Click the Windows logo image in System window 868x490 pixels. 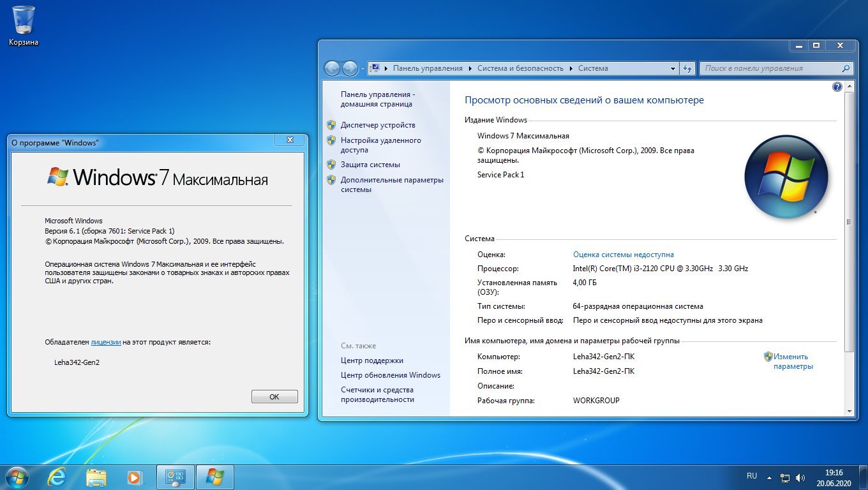point(786,177)
